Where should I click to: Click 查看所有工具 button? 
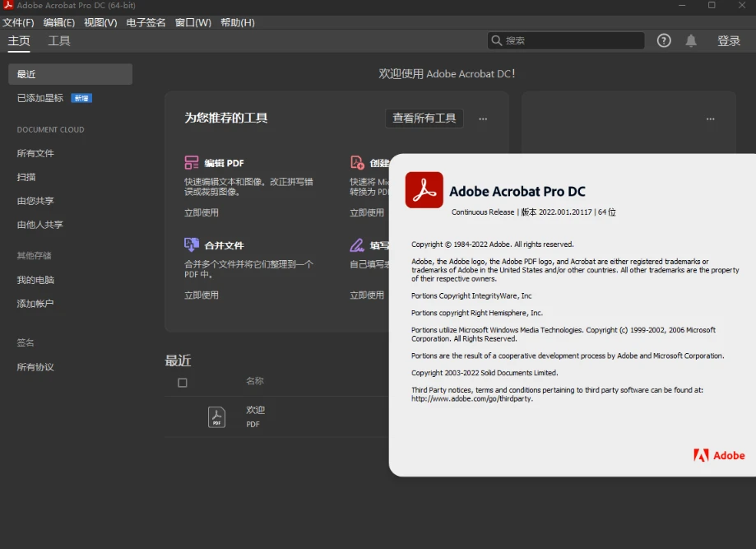(424, 119)
